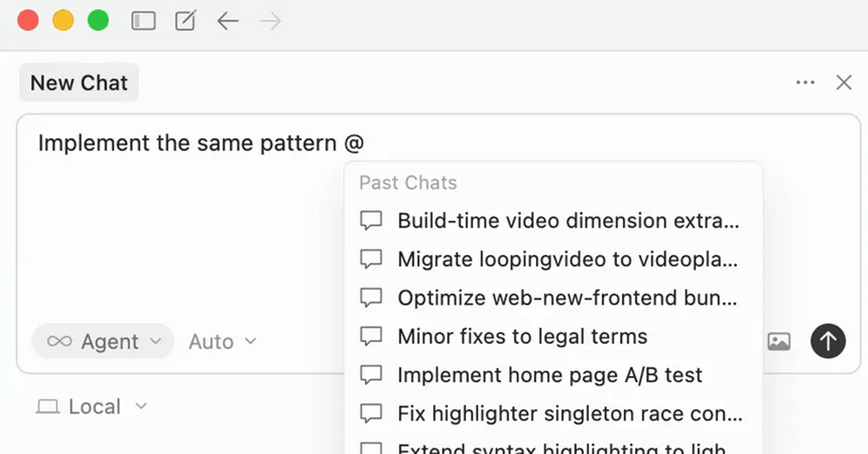
Task: Select the New Chat tab
Action: 79,83
